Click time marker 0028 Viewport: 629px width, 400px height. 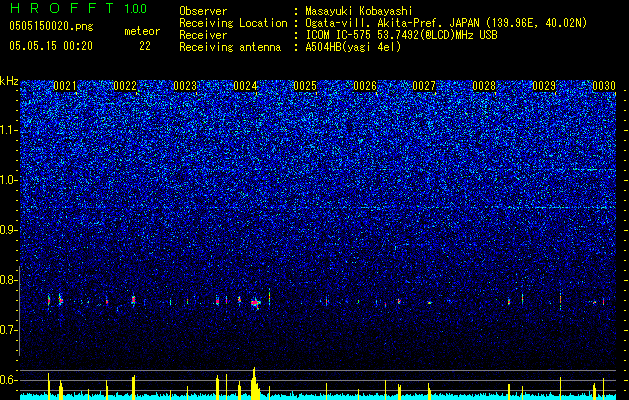(484, 86)
